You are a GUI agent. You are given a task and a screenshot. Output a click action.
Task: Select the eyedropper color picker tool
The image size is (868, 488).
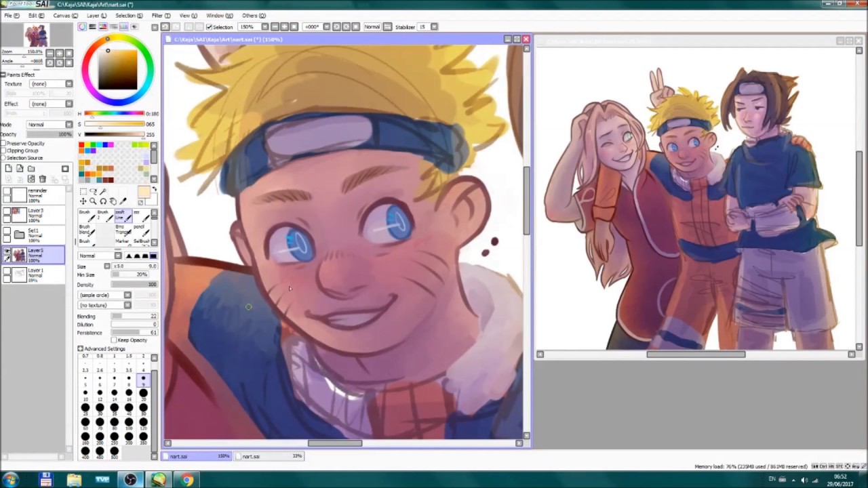[123, 201]
